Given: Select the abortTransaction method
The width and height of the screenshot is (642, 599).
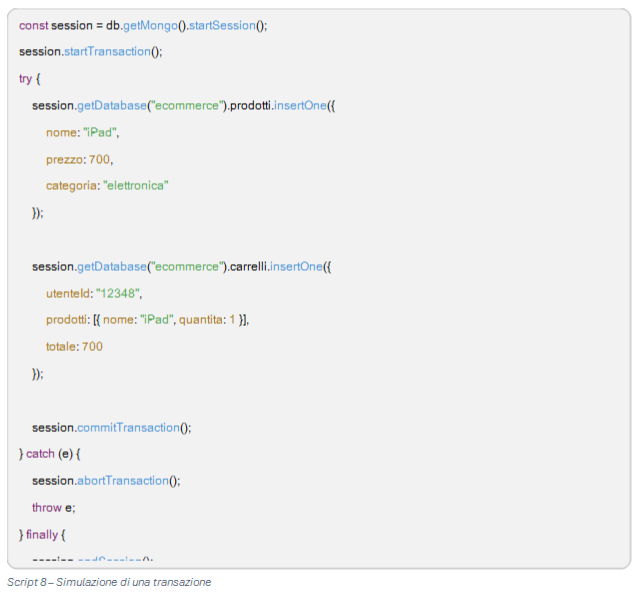Looking at the screenshot, I should [123, 481].
